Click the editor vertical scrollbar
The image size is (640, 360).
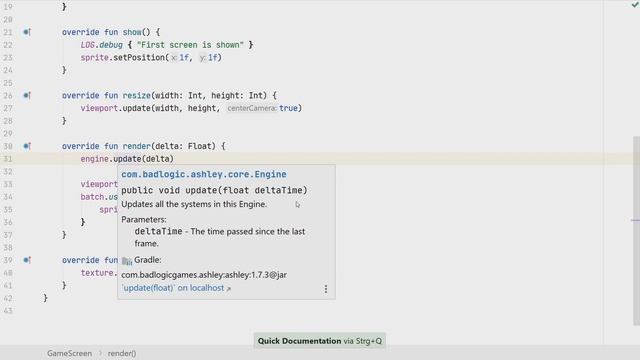(x=636, y=231)
